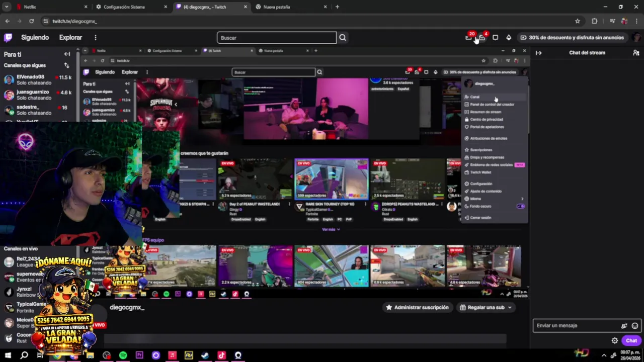This screenshot has width=644, height=362.
Task: Switch to Configuración: Sistema tab
Action: click(x=132, y=7)
